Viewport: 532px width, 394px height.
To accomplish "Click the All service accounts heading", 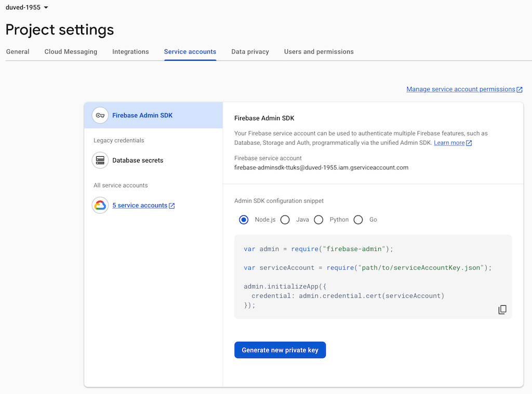I will (121, 185).
